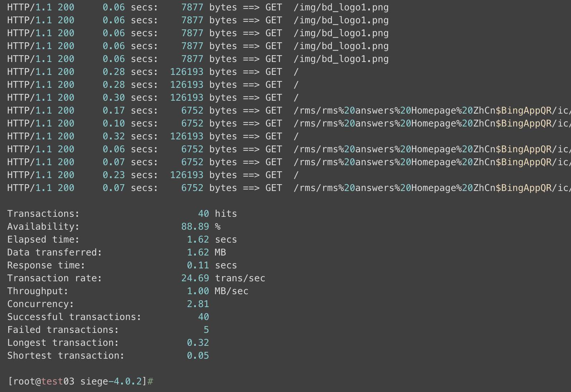Click the "Longest transaction:" label

point(63,343)
